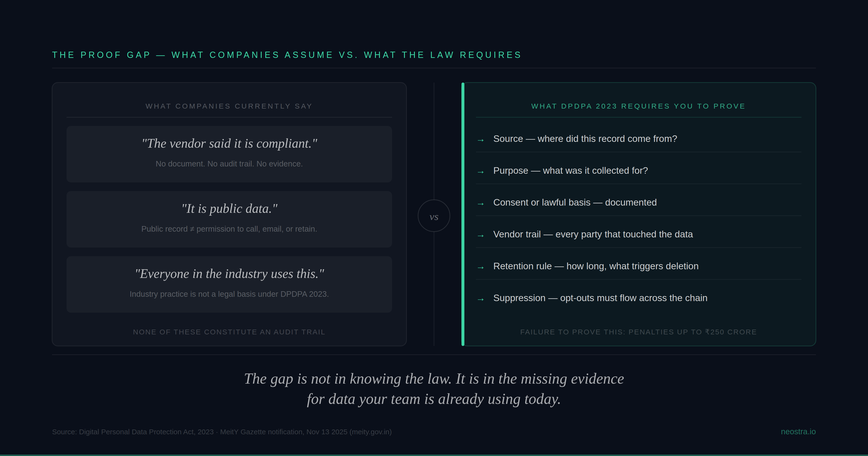Click the arrow beside Vendor trail row
868x456 pixels.
(481, 236)
